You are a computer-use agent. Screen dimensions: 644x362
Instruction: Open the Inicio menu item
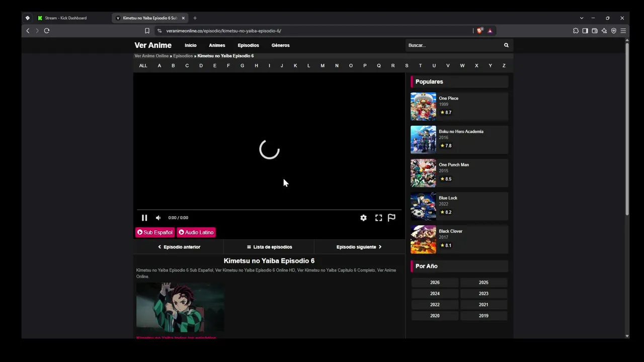tap(190, 45)
